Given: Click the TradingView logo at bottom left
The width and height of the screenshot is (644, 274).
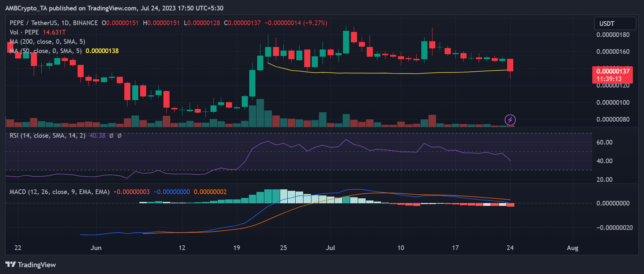Looking at the screenshot, I should (x=31, y=265).
